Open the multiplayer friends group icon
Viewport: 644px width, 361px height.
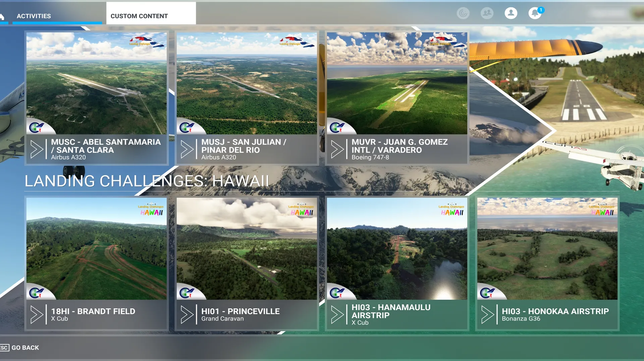click(487, 13)
